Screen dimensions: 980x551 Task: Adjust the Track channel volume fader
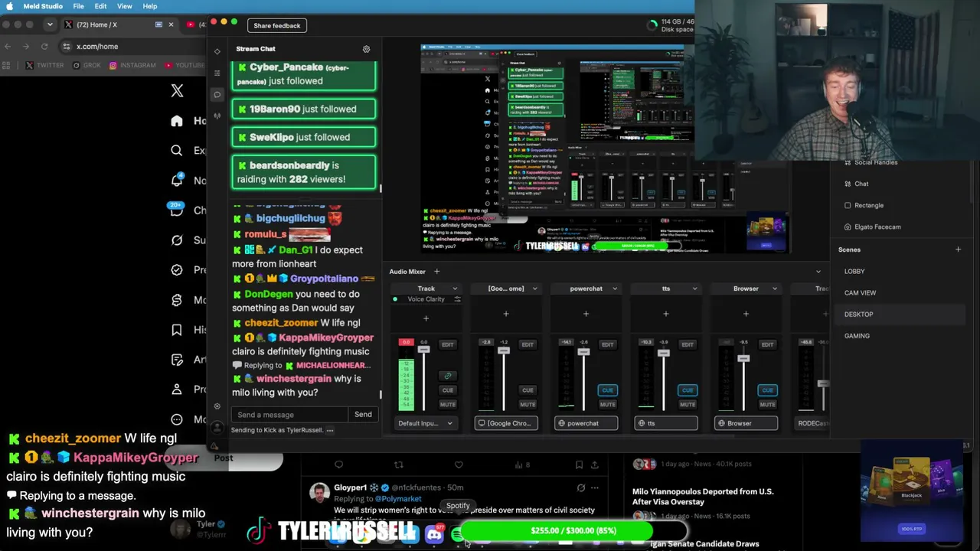click(x=423, y=350)
